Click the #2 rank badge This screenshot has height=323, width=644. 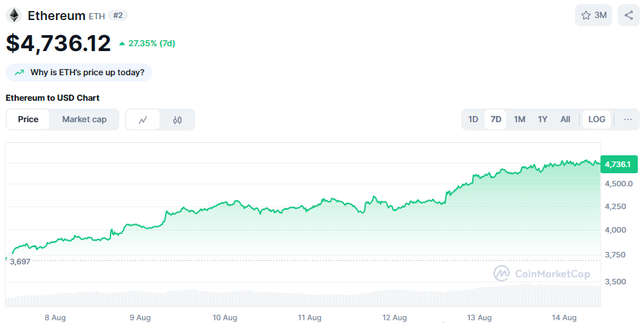(x=118, y=15)
